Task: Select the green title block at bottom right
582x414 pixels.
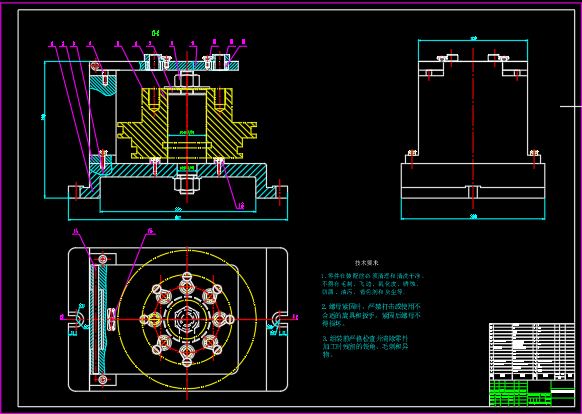Action: pyautogui.click(x=532, y=393)
